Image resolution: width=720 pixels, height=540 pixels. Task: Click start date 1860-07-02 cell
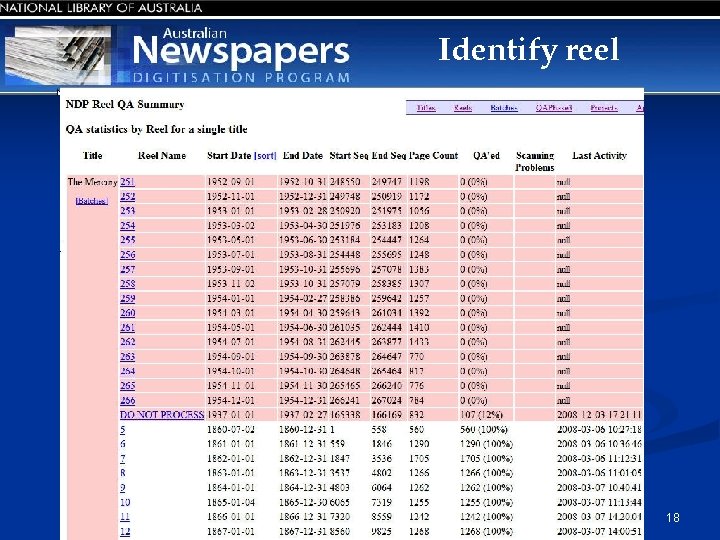(x=231, y=430)
